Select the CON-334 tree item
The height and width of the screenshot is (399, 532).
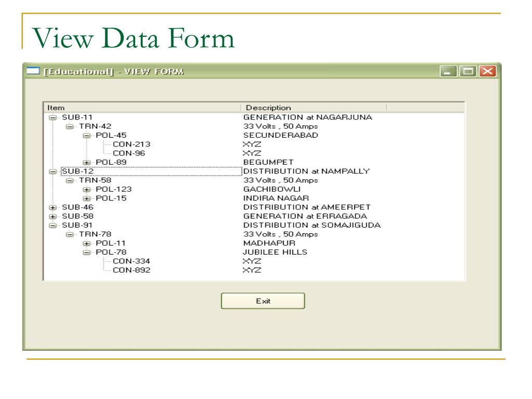(x=131, y=261)
